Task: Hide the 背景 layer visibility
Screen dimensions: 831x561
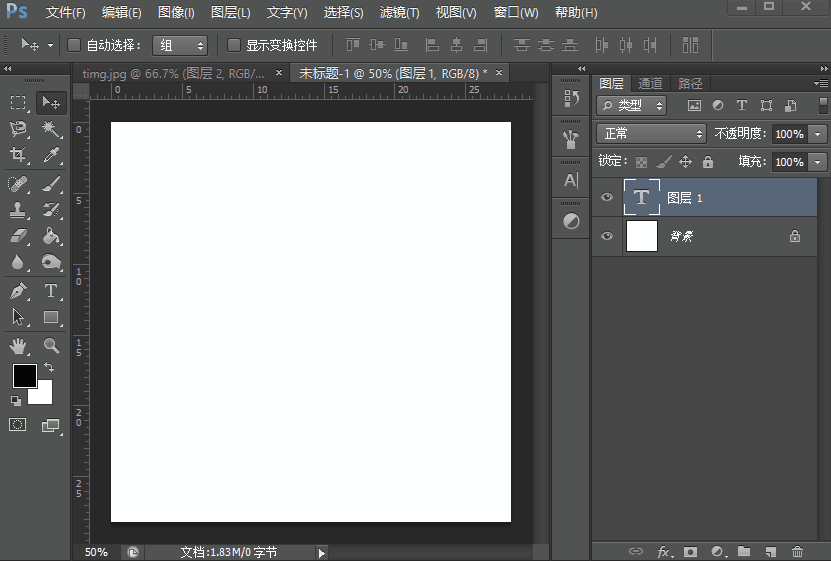Action: tap(607, 236)
